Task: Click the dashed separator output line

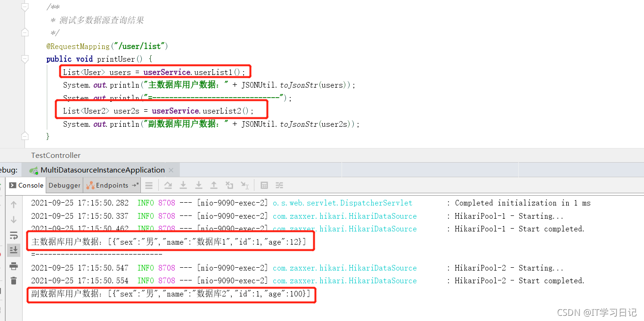Action: coord(97,255)
